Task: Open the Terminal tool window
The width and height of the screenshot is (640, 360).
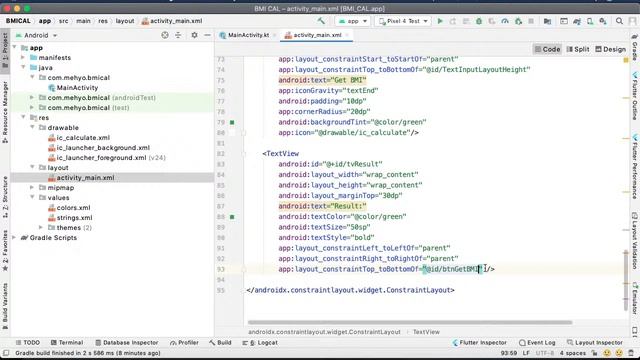Action: click(x=67, y=342)
